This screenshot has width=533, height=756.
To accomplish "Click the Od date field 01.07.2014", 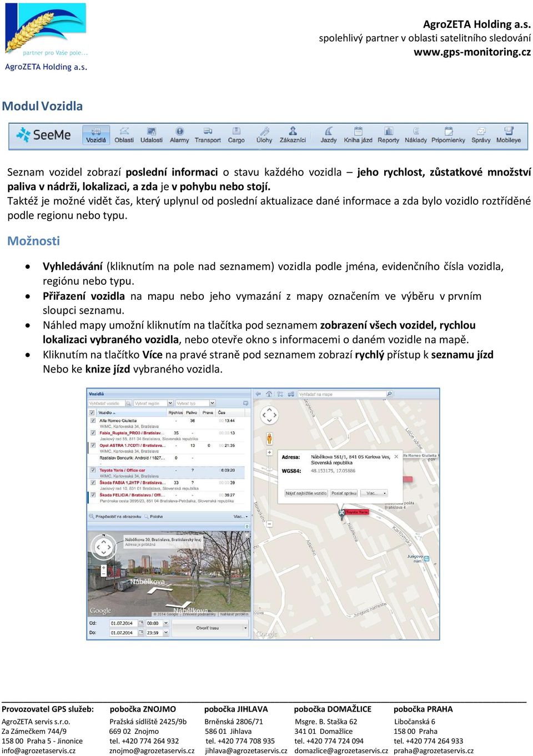I will click(x=123, y=623).
